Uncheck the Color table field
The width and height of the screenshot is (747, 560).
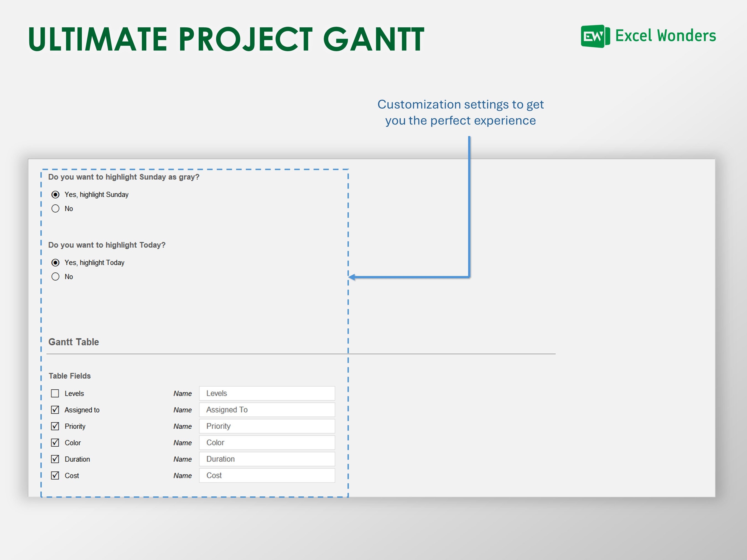click(55, 442)
